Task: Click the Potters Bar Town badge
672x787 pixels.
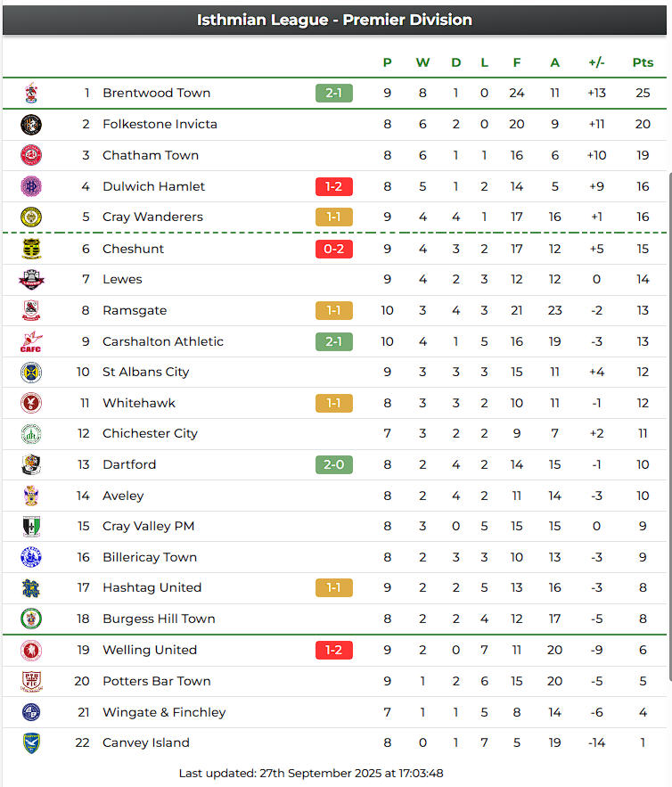Action: [x=31, y=681]
